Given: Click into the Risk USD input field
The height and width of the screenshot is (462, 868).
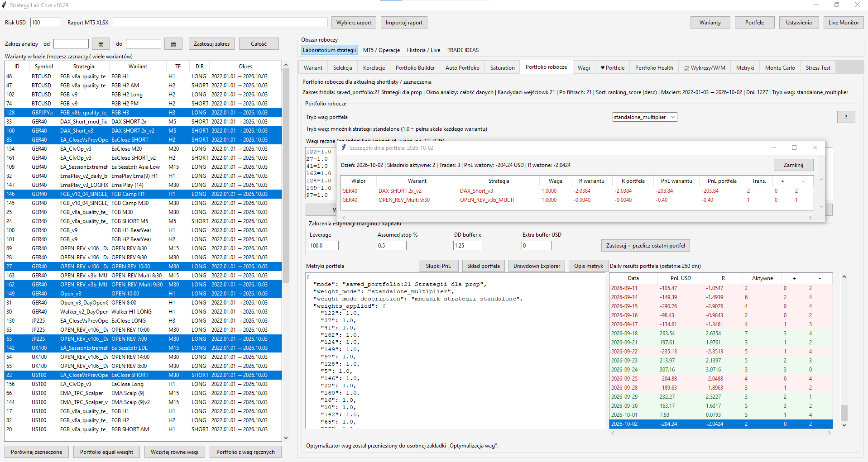Looking at the screenshot, I should 45,23.
